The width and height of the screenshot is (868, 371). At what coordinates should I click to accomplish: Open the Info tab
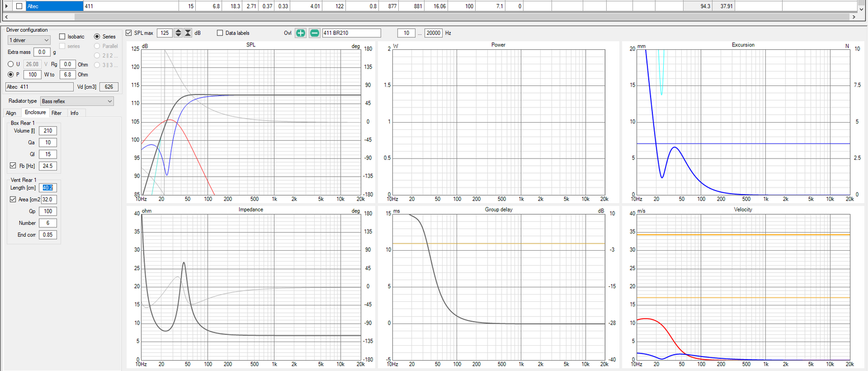(74, 113)
